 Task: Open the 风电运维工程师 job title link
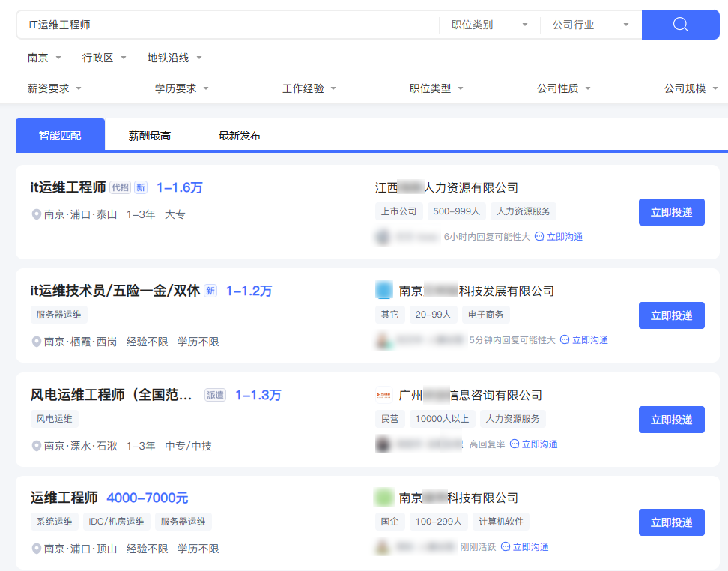click(x=112, y=395)
